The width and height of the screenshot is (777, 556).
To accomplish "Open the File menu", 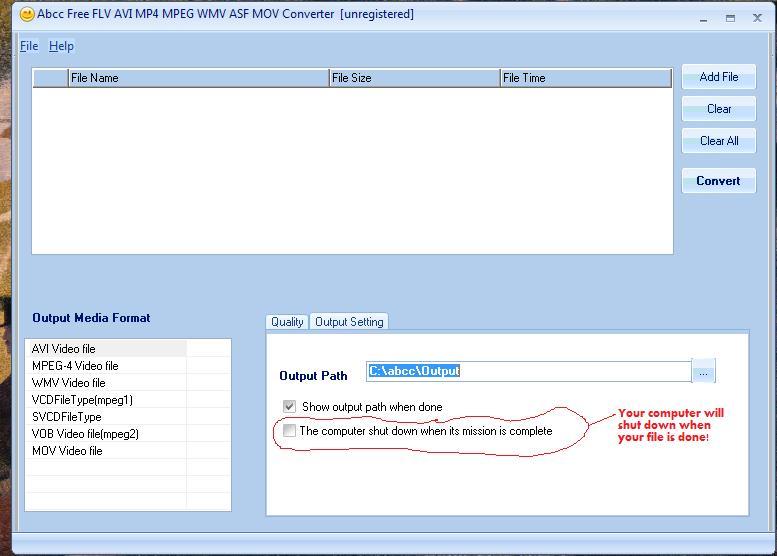I will [x=29, y=46].
